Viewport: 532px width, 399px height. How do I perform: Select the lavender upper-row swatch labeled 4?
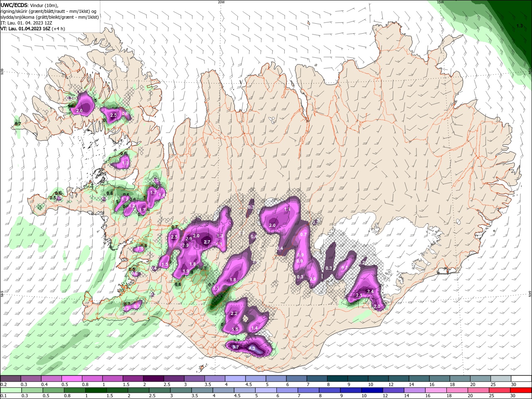click(235, 379)
